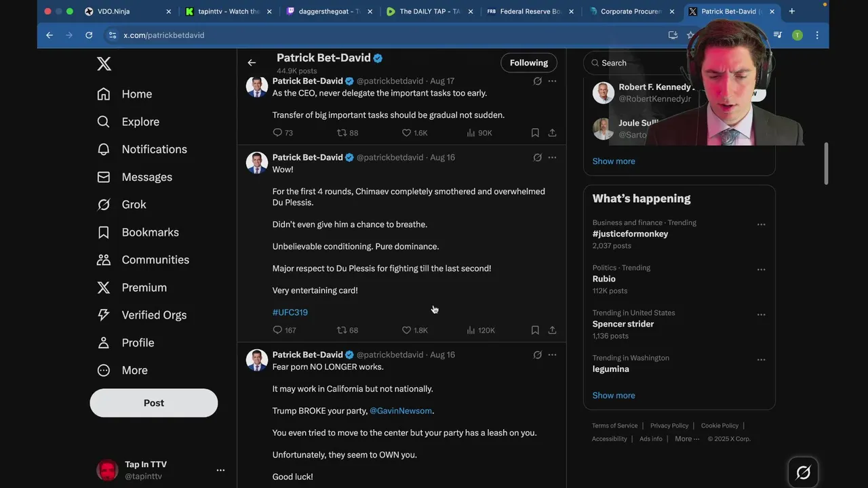Viewport: 868px width, 488px height.
Task: Open the Cookie Policy footer link
Action: coord(719,426)
